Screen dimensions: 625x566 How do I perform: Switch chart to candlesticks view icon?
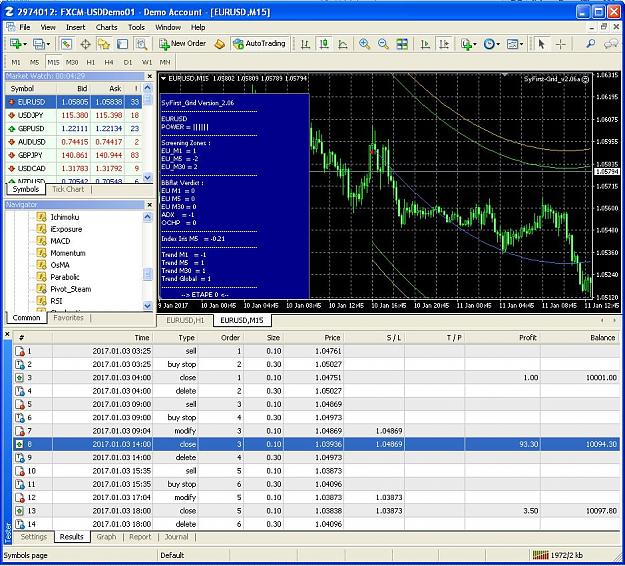[x=324, y=44]
